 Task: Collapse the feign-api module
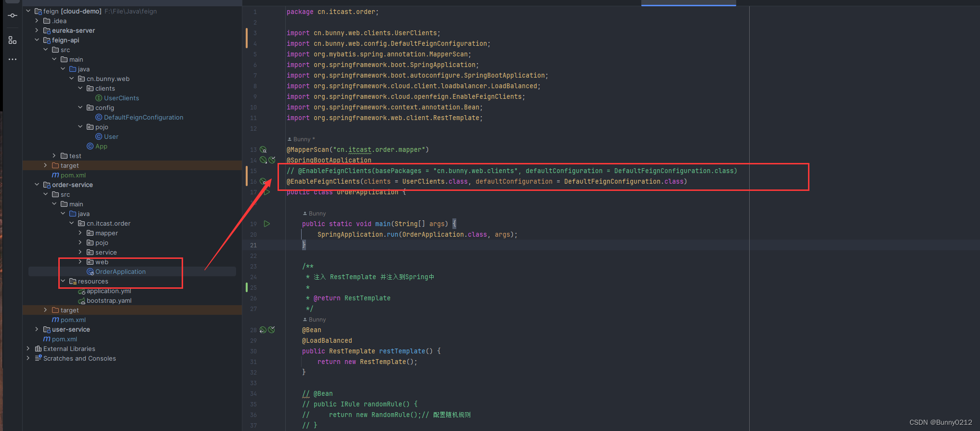37,40
